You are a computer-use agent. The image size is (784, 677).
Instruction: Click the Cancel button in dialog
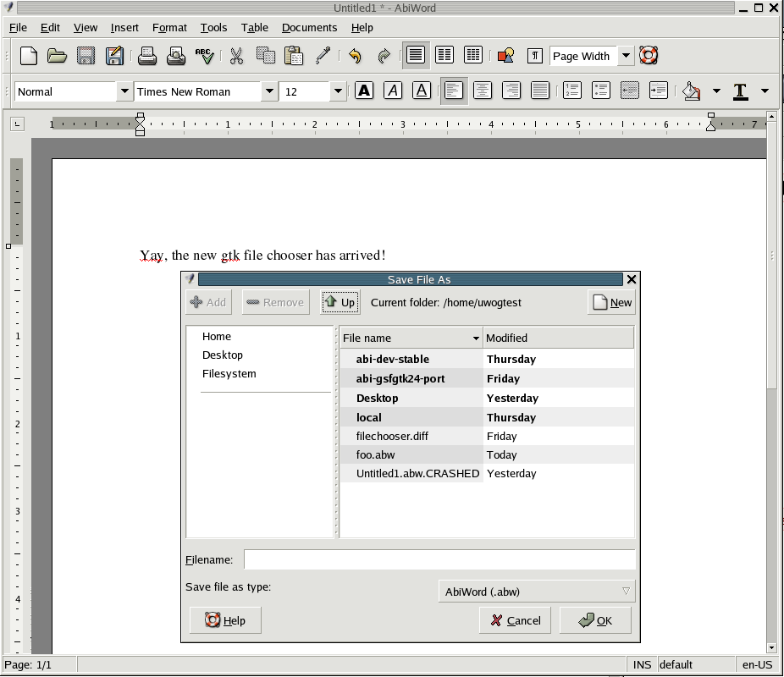[515, 620]
